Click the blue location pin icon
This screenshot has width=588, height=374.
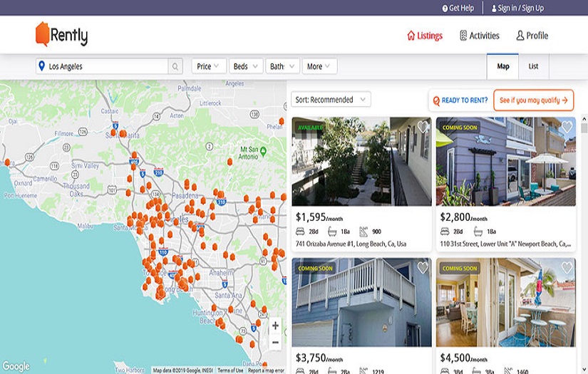click(41, 66)
